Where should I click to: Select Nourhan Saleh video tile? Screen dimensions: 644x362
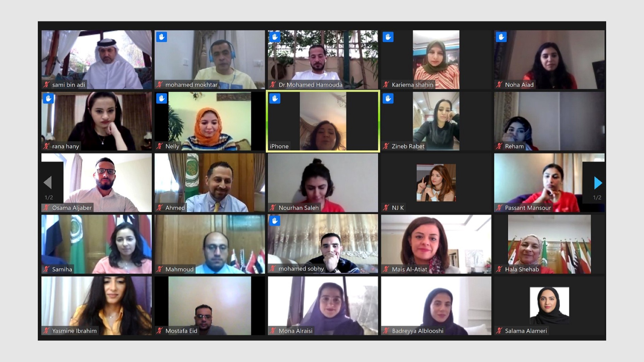point(322,183)
